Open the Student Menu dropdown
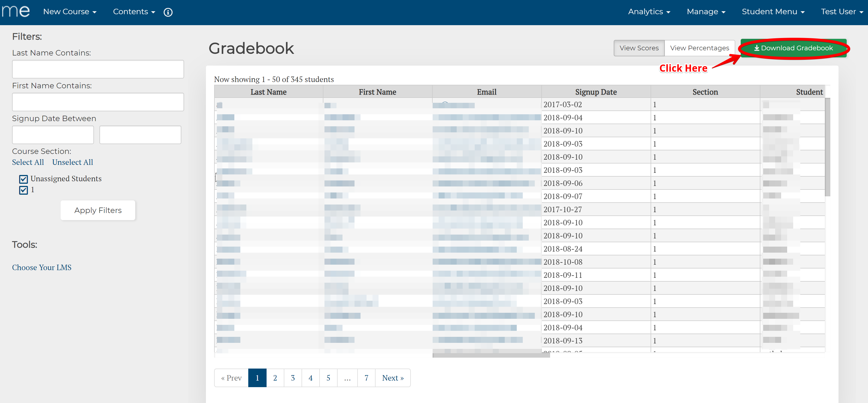The height and width of the screenshot is (403, 868). click(x=773, y=12)
